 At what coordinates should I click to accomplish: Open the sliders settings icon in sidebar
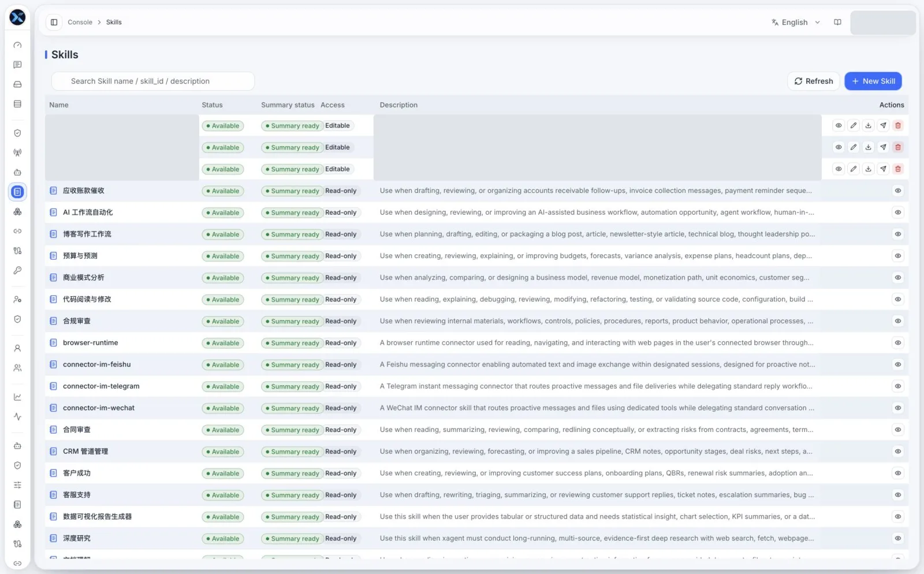pyautogui.click(x=17, y=485)
